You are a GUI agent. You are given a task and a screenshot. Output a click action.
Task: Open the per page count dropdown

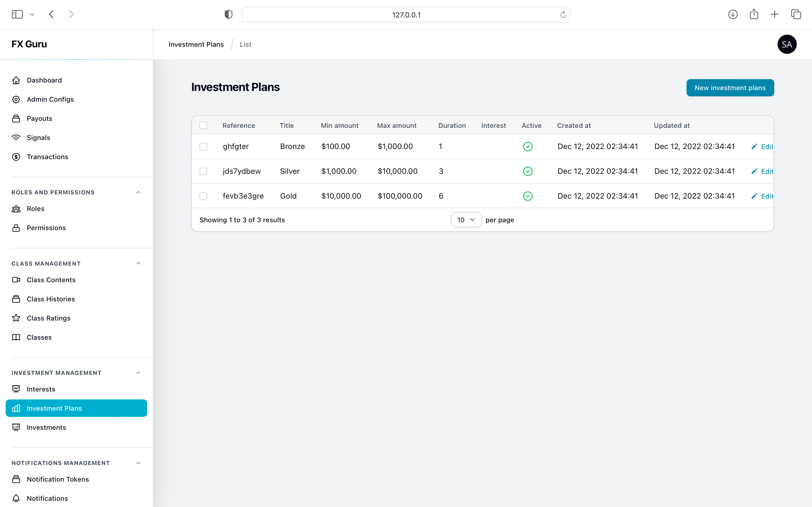tap(466, 220)
